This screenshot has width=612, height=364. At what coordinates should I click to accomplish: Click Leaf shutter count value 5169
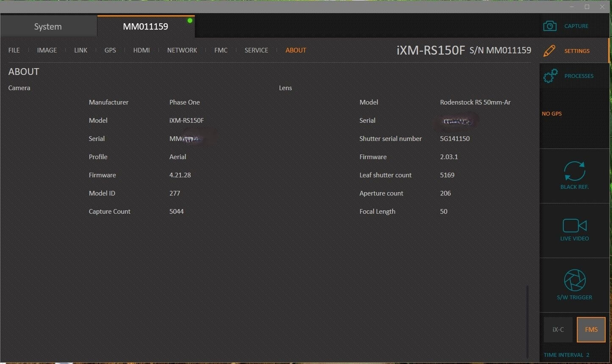tap(447, 175)
